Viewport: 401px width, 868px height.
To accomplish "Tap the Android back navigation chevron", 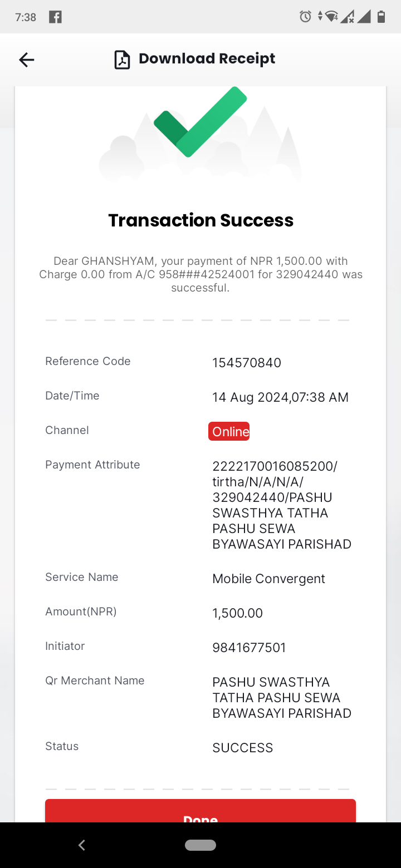I will [82, 845].
